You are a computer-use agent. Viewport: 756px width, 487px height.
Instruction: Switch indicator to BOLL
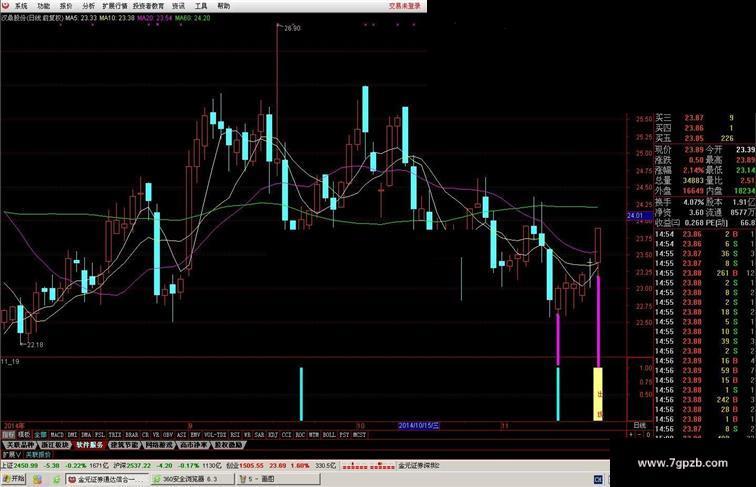pos(329,434)
